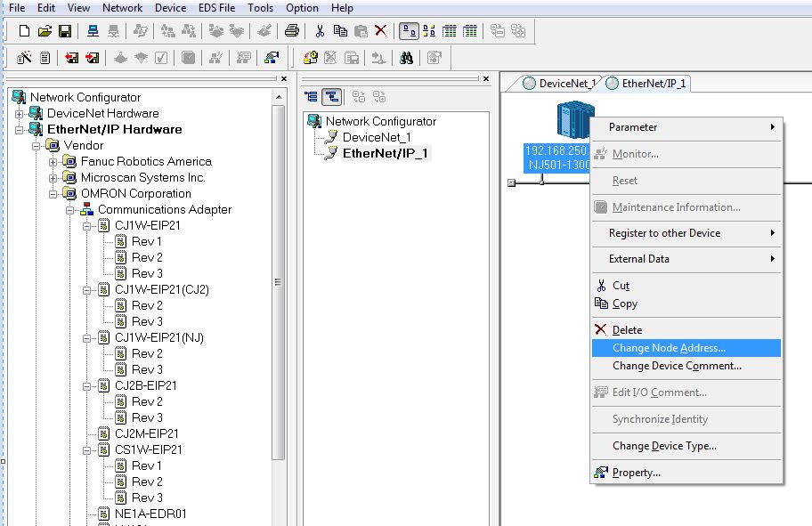Click the wizard wand toolbar icon
This screenshot has width=812, height=526.
(x=24, y=58)
